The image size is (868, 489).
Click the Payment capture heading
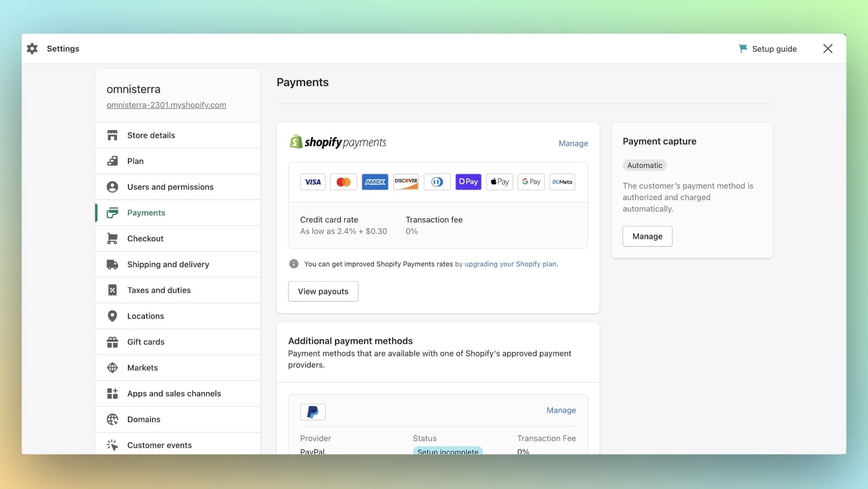660,141
